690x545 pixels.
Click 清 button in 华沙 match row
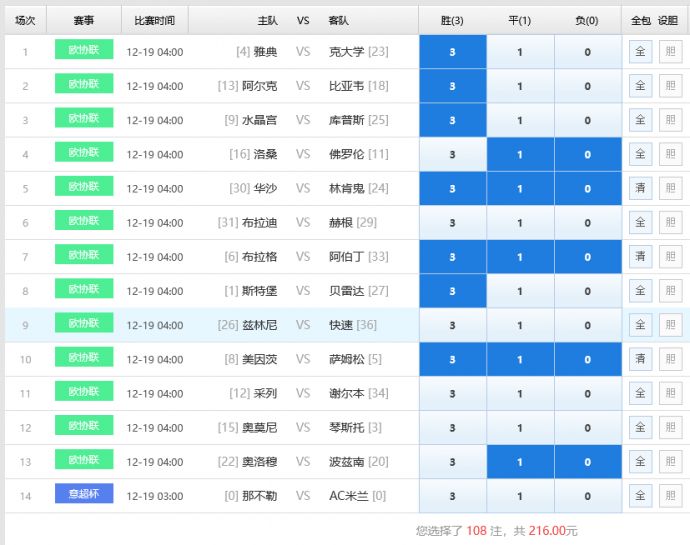(640, 189)
